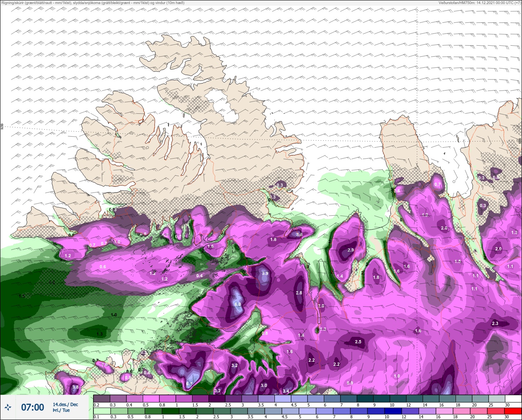This screenshot has height=420, width=522.
Task: Click the date label '14.des./ Dec'
Action: pos(65,404)
